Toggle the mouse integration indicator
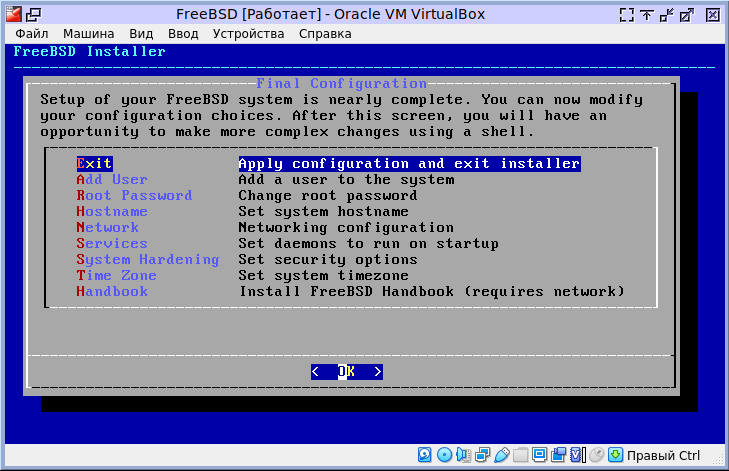The width and height of the screenshot is (729, 471). tap(596, 455)
